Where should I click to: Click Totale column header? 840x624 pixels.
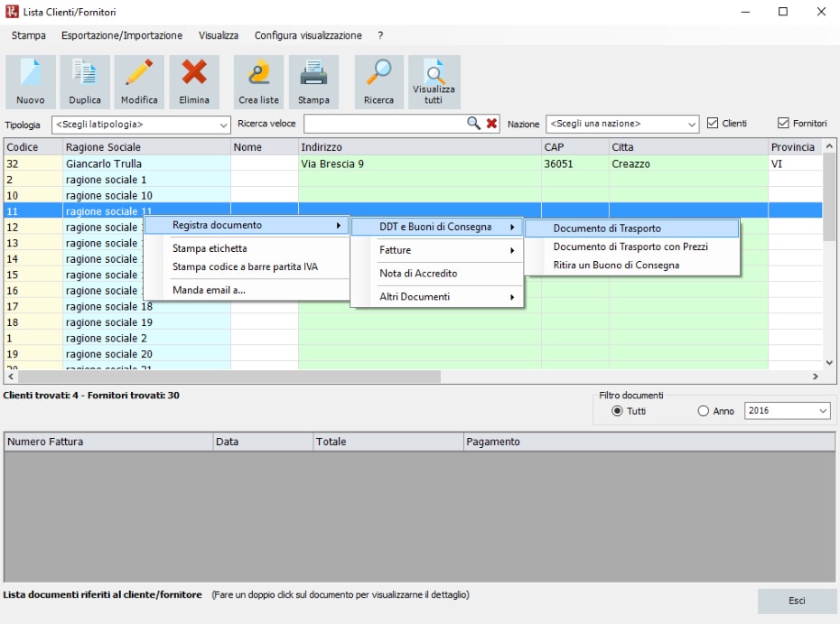click(387, 442)
